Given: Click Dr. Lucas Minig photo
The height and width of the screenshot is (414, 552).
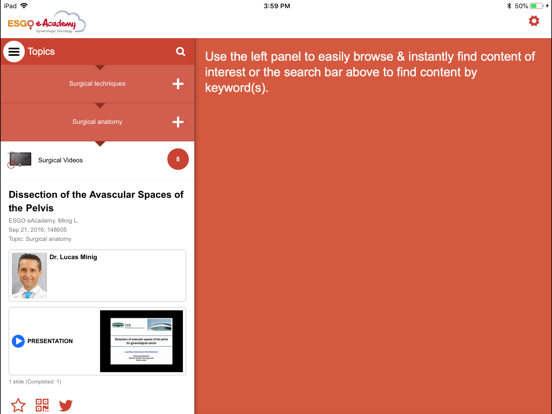Looking at the screenshot, I should tap(29, 276).
